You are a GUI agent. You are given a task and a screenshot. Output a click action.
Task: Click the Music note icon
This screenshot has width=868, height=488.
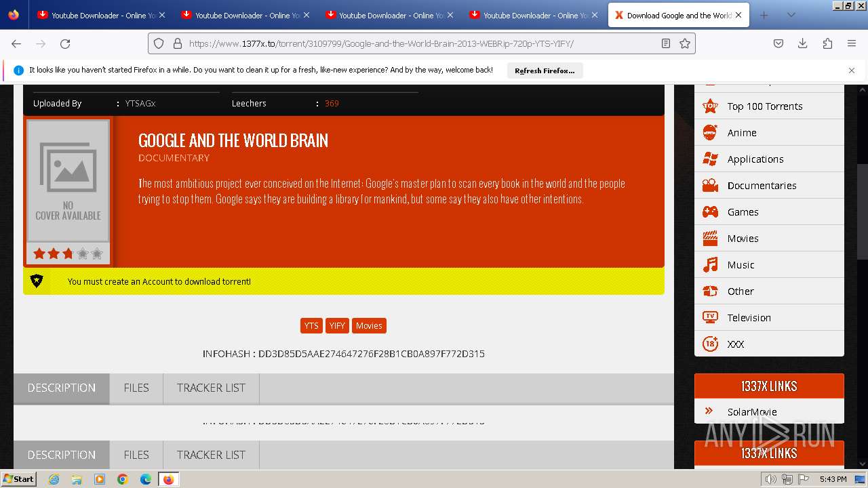click(710, 264)
